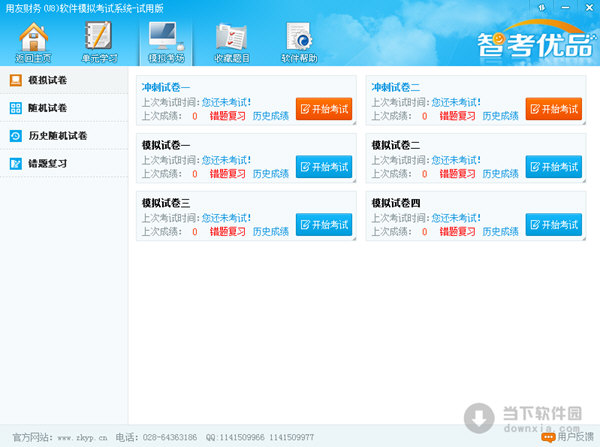This screenshot has width=600, height=447.
Task: Open title bar settings icon beside minimize
Action: [x=541, y=7]
